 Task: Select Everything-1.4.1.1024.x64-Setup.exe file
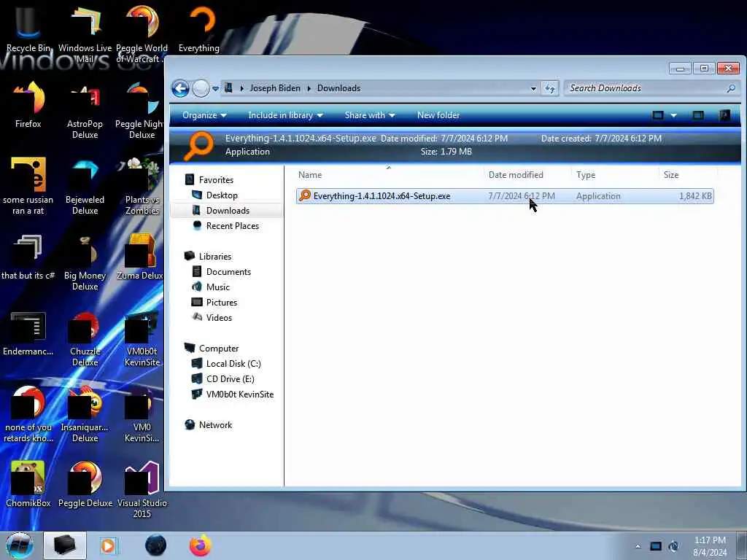tap(505, 196)
